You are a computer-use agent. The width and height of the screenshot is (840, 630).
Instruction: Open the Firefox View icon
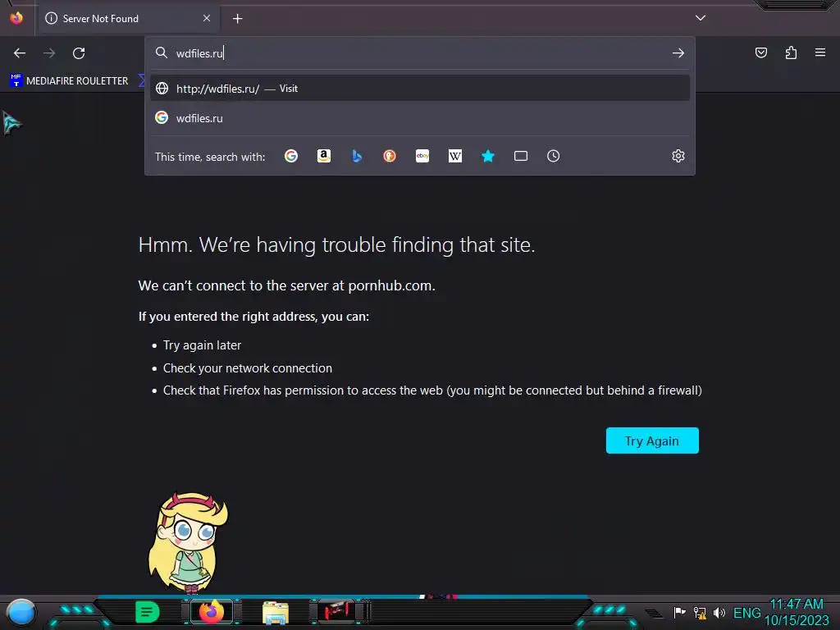[16, 18]
